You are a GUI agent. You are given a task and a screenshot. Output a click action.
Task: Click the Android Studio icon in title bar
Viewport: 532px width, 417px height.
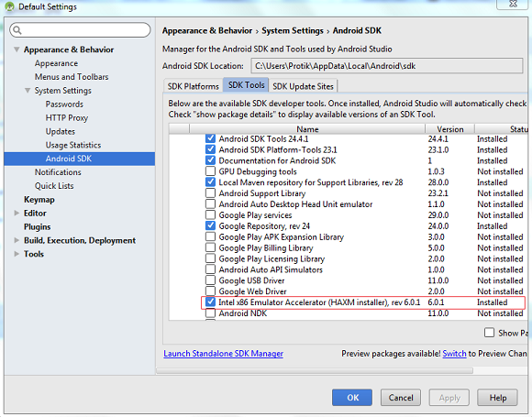coord(9,6)
